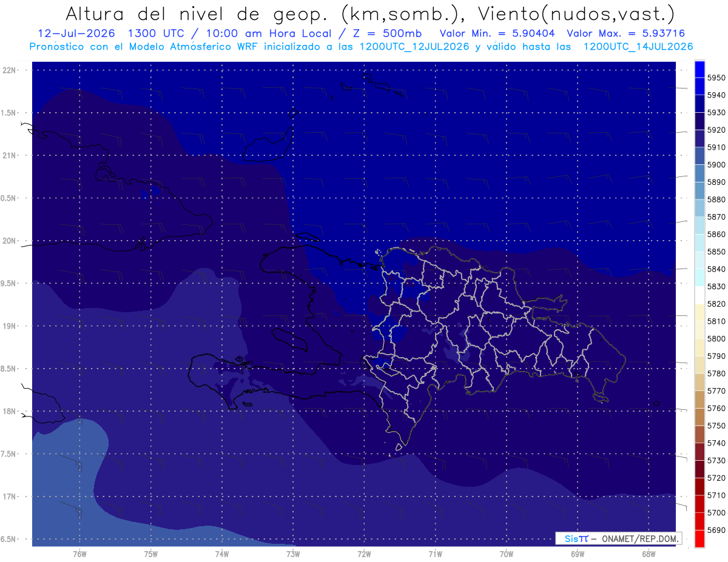This screenshot has height=562, width=728.
Task: Click the '75W' longitude label
Action: (x=151, y=555)
